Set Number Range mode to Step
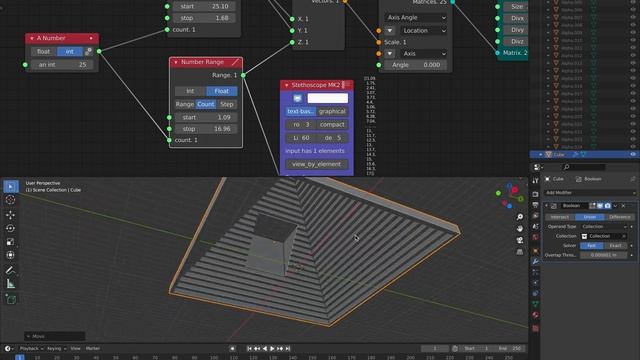Viewport: 640px width, 360px height. click(x=227, y=104)
